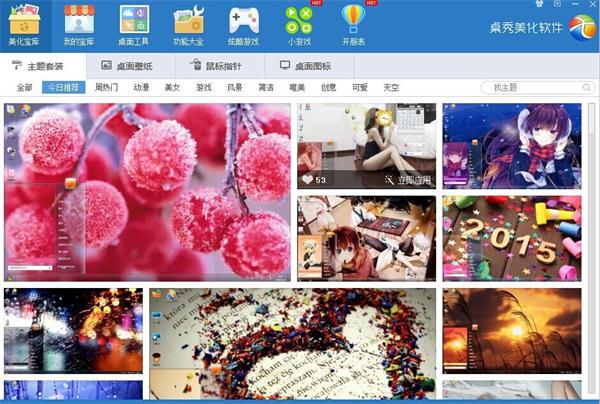This screenshot has height=404, width=600.
Task: Select the 风景 category filter
Action: 234,88
